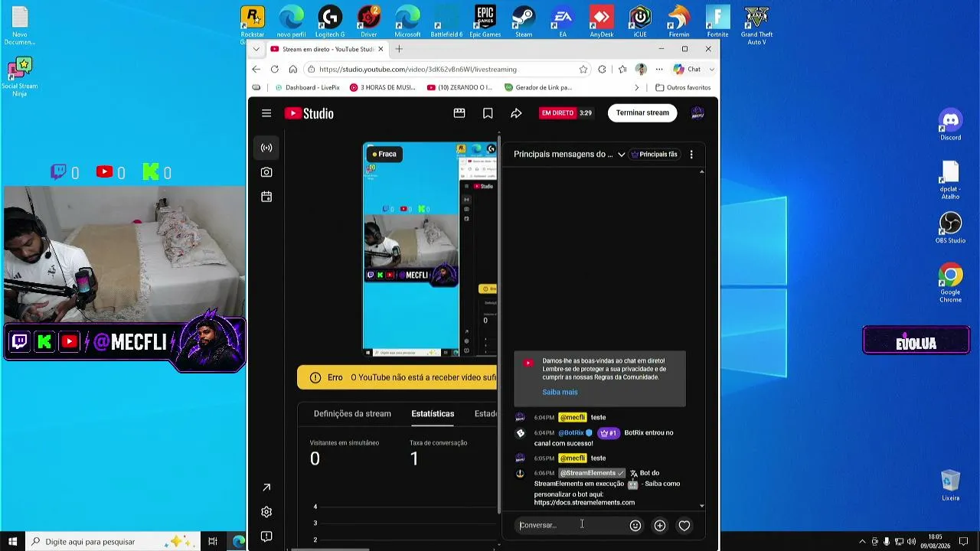Open the clips icon in Studio header
980x551 pixels.
459,113
